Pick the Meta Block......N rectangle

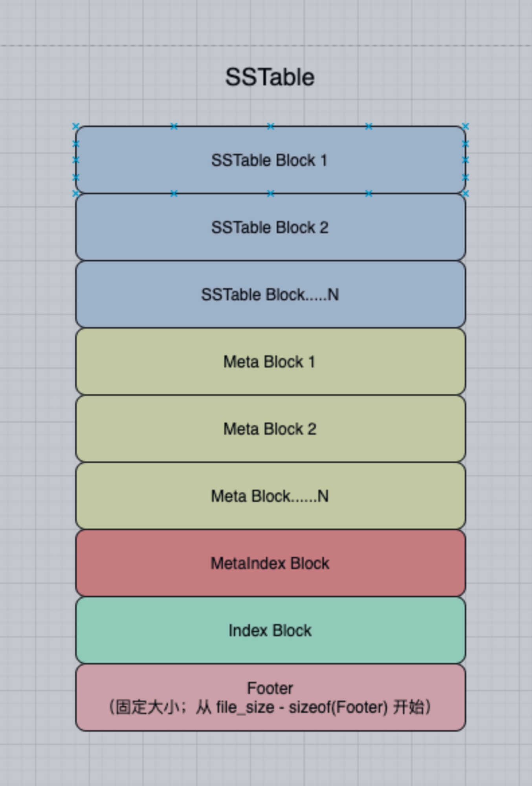tap(271, 496)
